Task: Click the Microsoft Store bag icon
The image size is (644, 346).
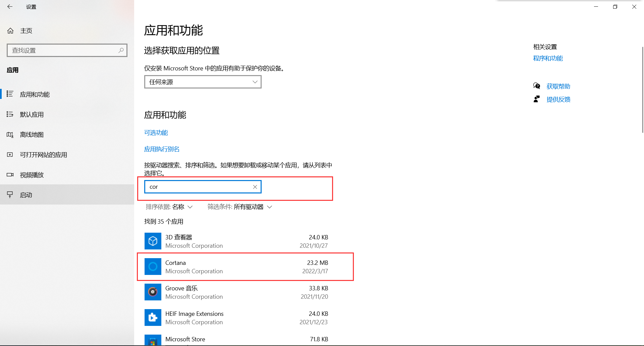Action: point(153,340)
